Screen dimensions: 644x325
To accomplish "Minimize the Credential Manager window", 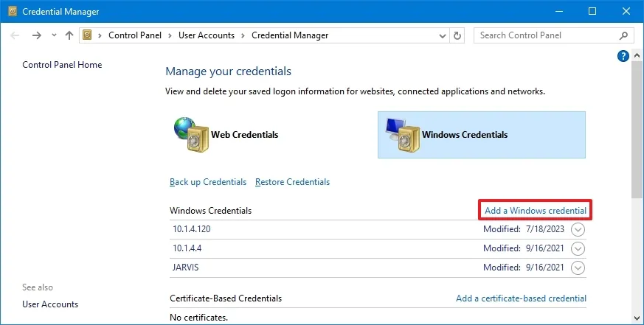I will (x=559, y=11).
